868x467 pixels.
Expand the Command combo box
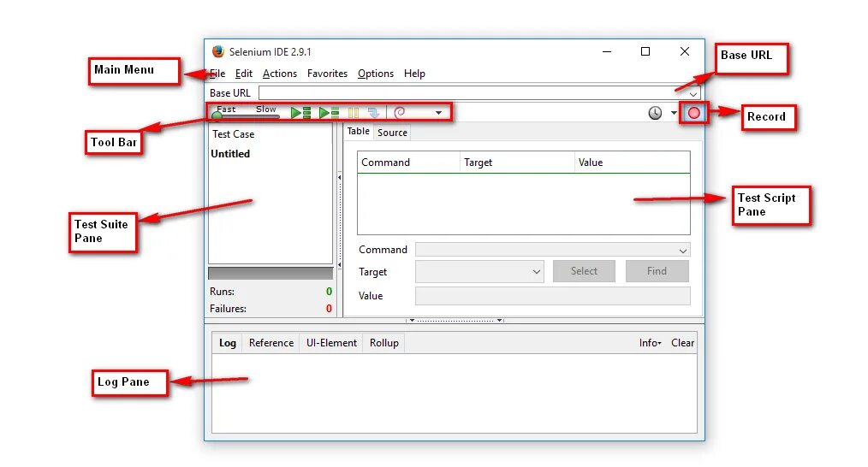pyautogui.click(x=683, y=251)
